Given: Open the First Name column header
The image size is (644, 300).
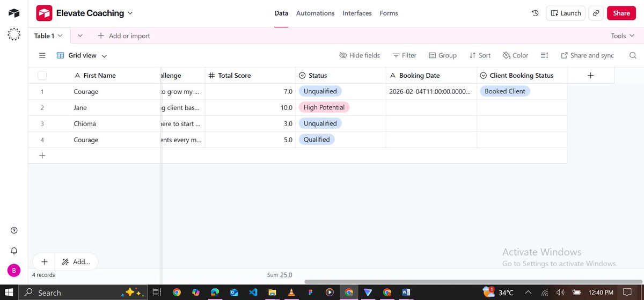Looking at the screenshot, I should click(96, 76).
